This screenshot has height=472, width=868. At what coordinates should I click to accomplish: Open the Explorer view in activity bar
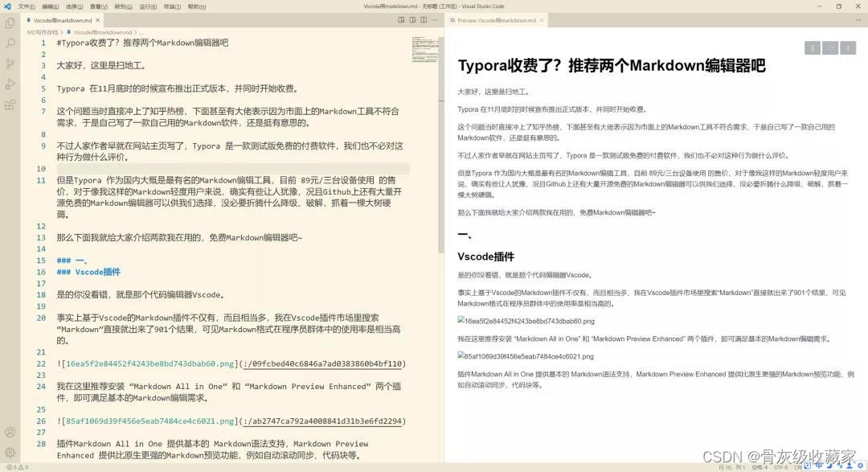click(x=10, y=23)
